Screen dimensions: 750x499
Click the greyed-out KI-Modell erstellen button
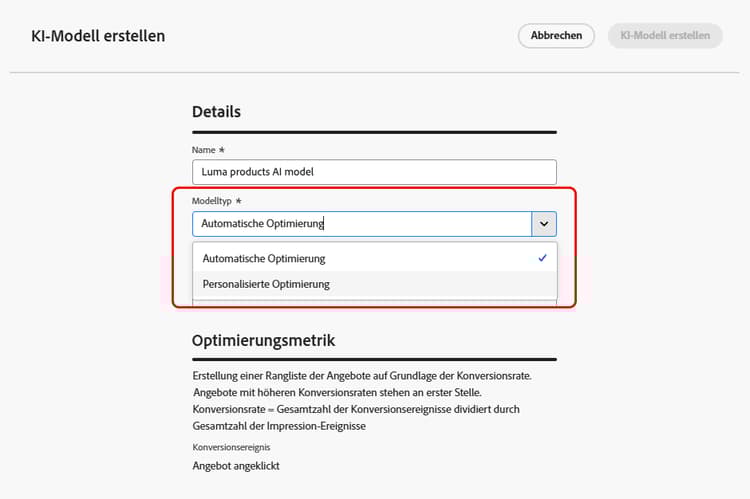click(665, 35)
